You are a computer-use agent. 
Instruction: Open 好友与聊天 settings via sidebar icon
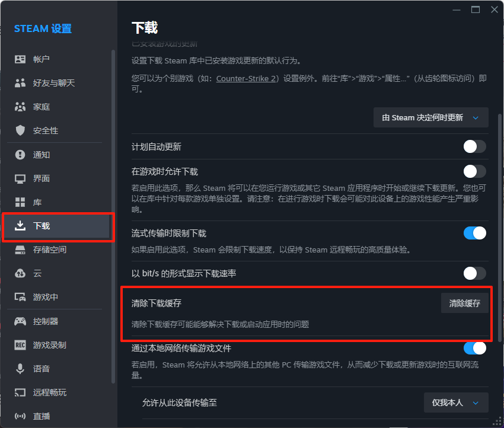(21, 82)
